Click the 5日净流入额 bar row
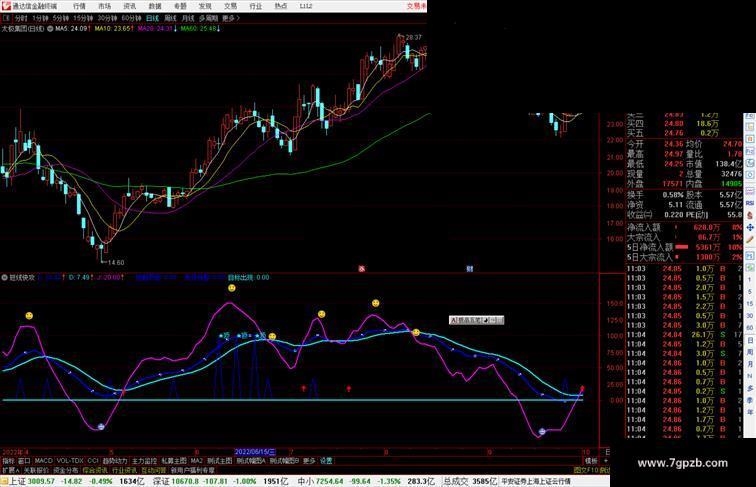Viewport: 756px width, 487px height. [685, 247]
